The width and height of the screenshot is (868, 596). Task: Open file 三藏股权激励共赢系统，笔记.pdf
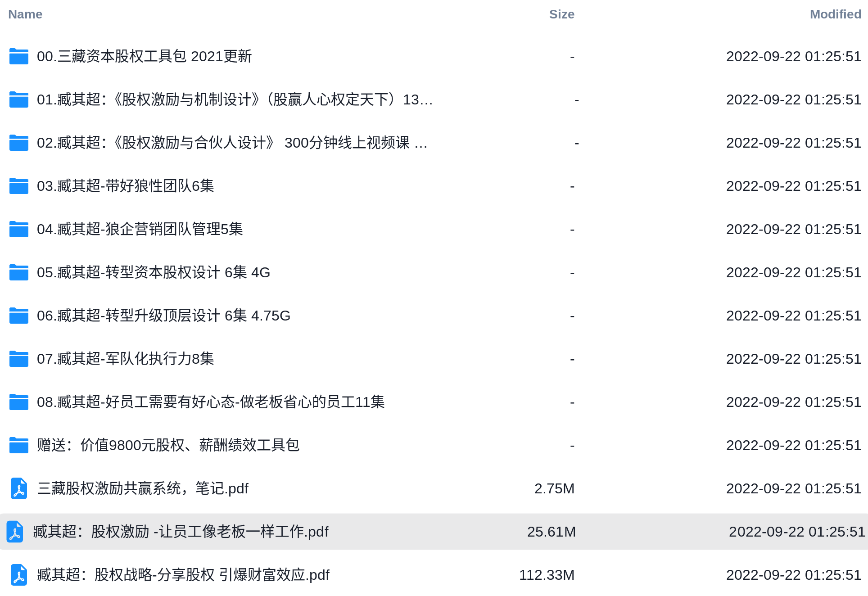pos(143,488)
